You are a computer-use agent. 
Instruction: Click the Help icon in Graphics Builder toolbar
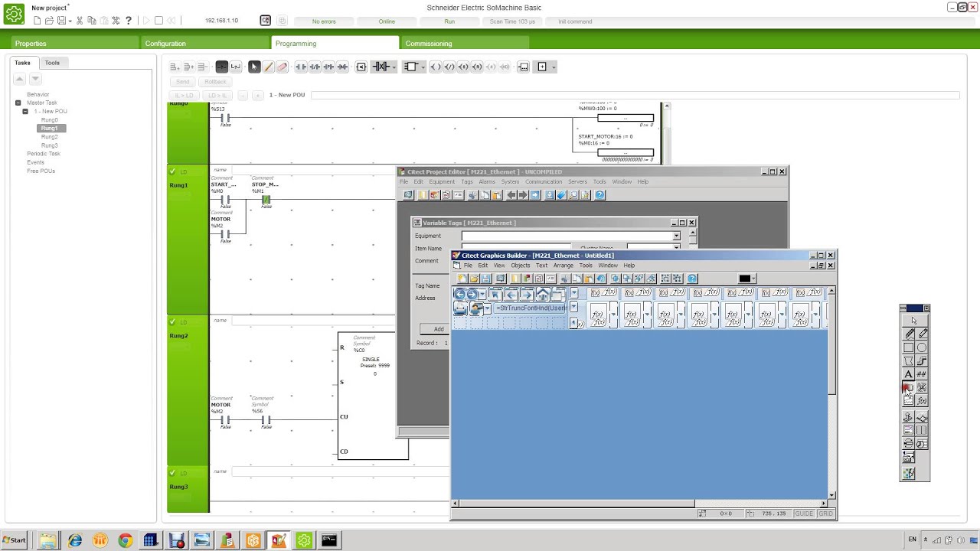[x=692, y=279]
